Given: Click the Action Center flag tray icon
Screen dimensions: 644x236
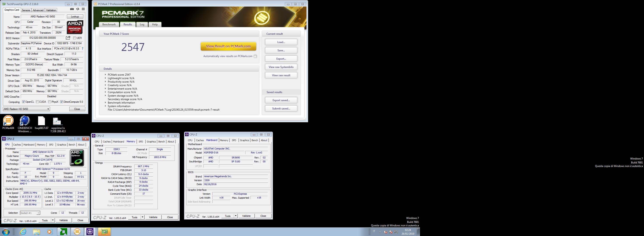Looking at the screenshot, I should click(391, 232).
